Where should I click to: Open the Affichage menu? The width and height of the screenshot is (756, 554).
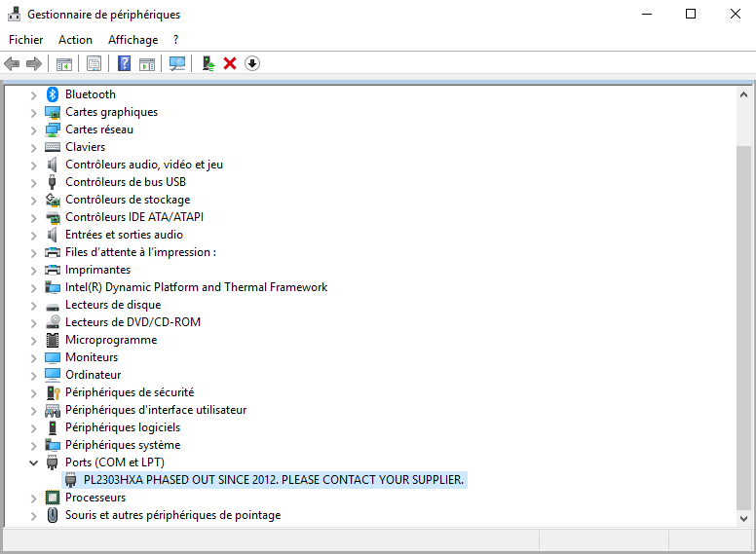pyautogui.click(x=132, y=40)
